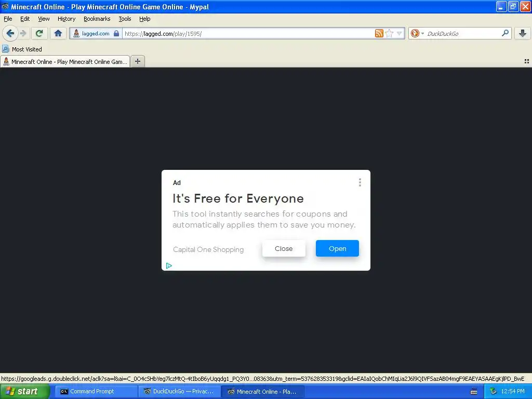The height and width of the screenshot is (399, 532).
Task: Open the Most Visited bookmarks folder
Action: (22, 49)
